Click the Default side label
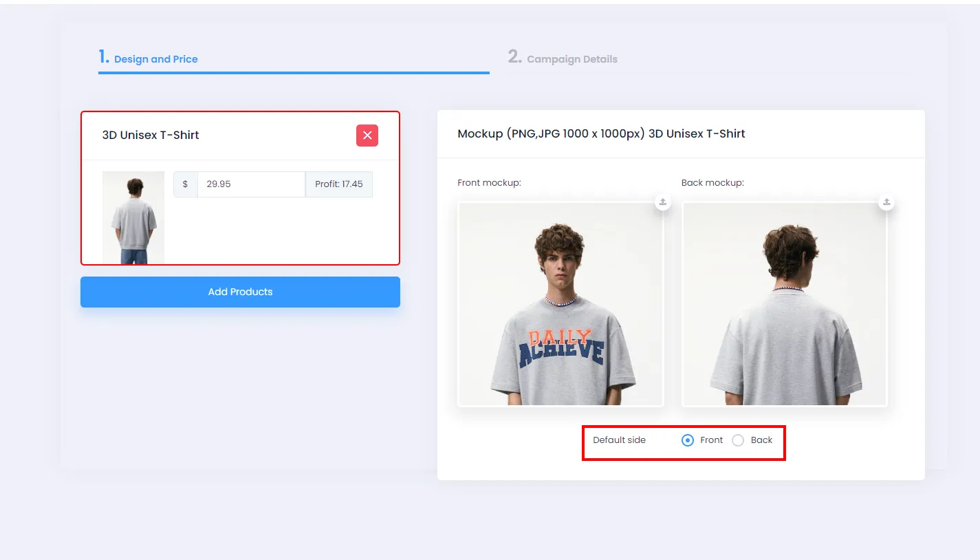The width and height of the screenshot is (980, 560). pos(619,440)
